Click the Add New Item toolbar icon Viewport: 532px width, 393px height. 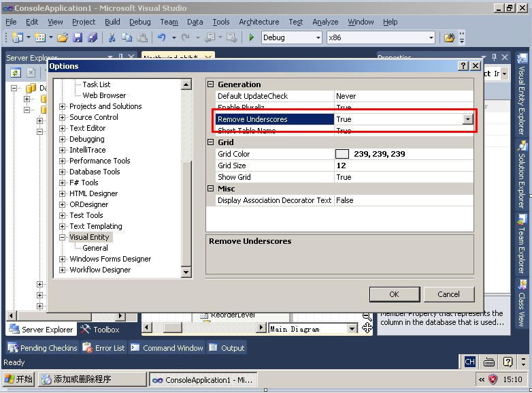[x=40, y=37]
